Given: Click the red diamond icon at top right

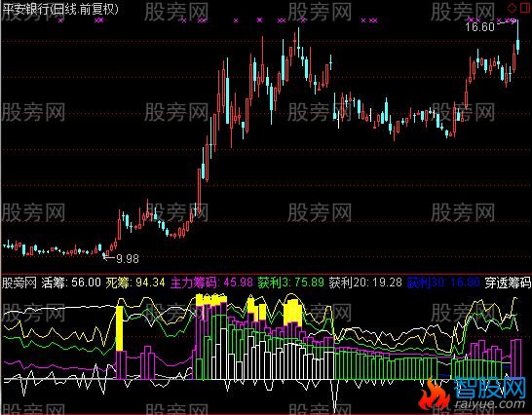Looking at the screenshot, I should pos(512,7).
